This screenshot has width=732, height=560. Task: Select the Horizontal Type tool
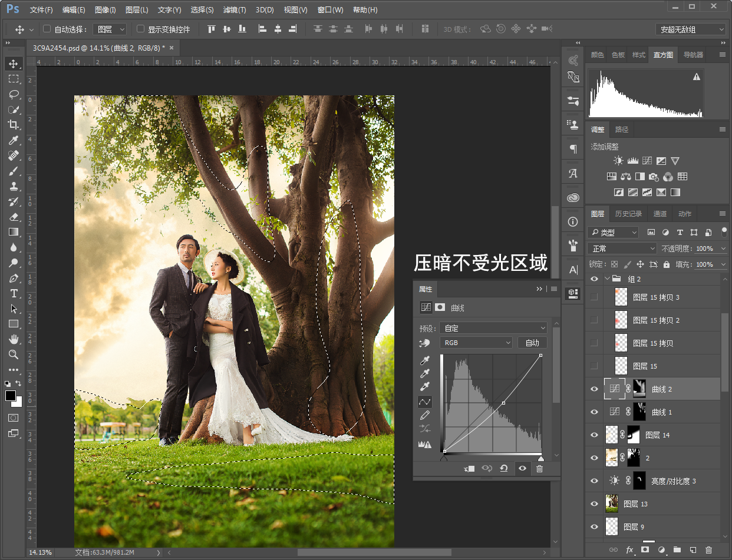point(13,293)
